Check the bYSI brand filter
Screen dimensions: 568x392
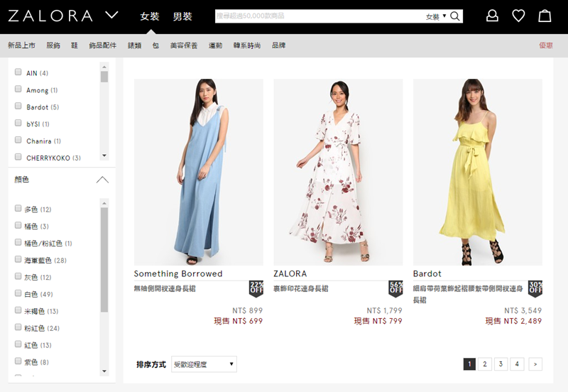tap(18, 123)
